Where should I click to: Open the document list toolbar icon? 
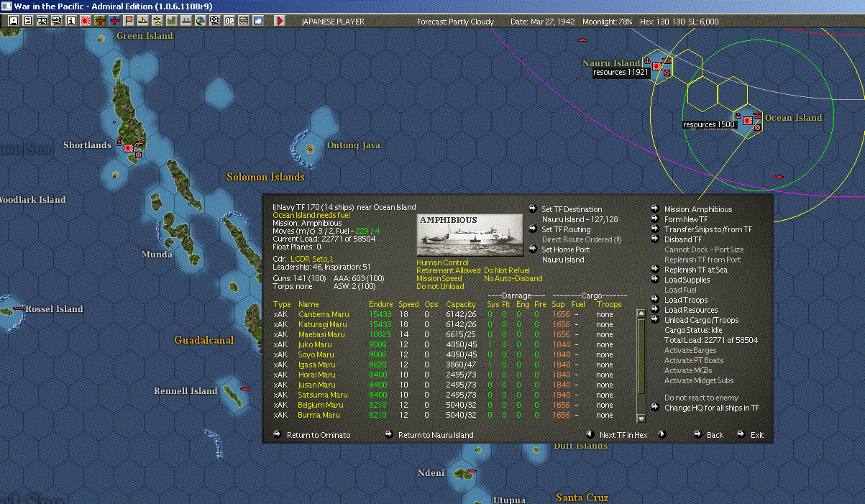click(28, 22)
